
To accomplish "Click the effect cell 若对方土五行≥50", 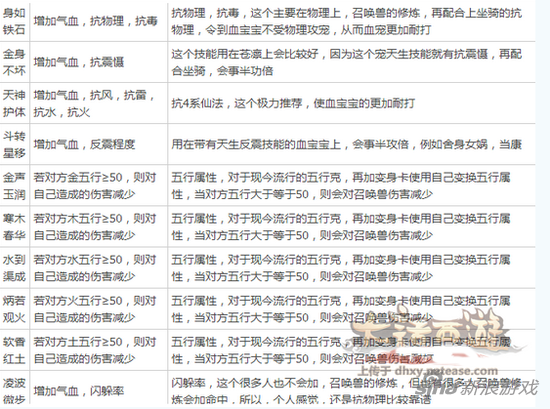I will (99, 350).
